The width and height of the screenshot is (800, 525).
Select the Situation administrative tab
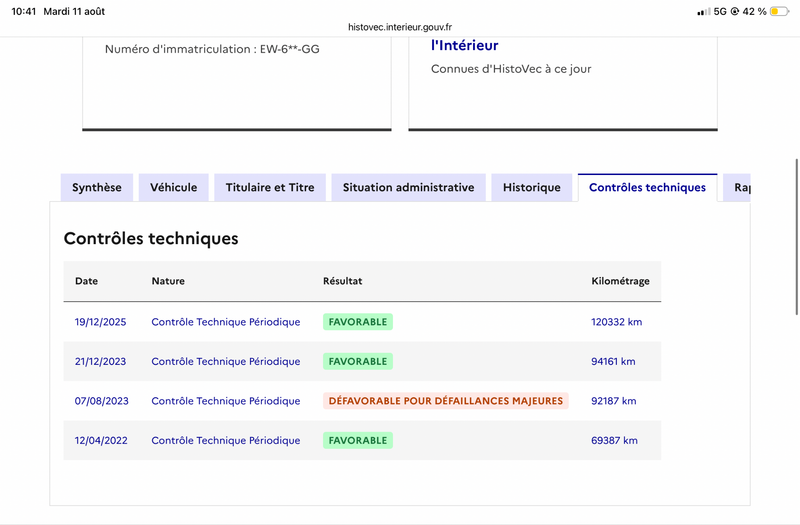tap(409, 187)
